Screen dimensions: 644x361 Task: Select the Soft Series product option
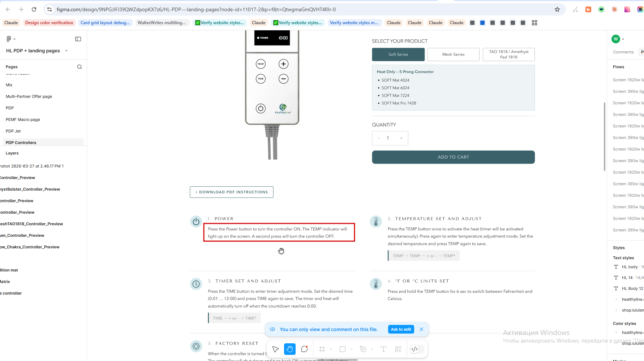(x=398, y=55)
